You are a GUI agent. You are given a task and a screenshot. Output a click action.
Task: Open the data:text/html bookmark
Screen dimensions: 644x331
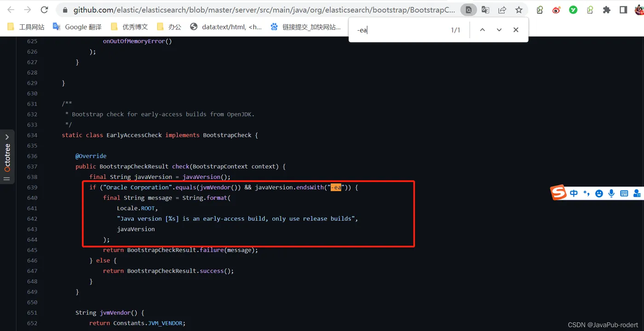(226, 27)
